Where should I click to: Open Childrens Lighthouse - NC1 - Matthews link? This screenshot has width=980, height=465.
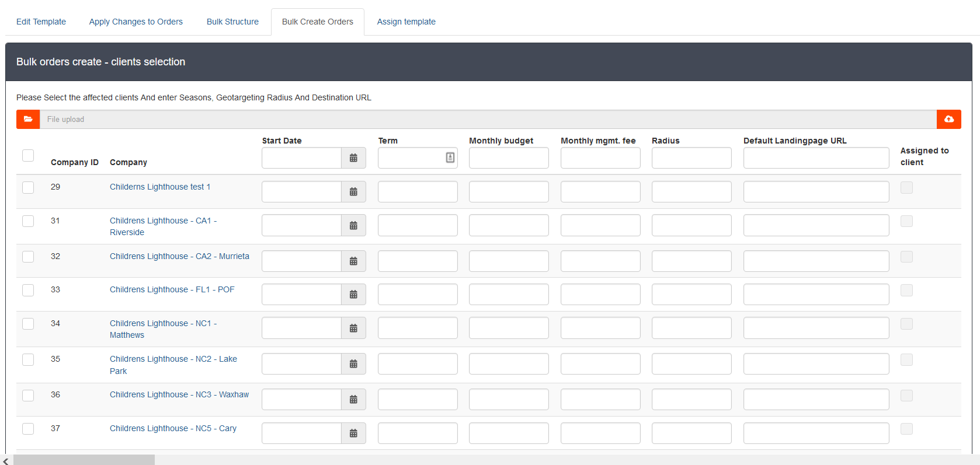[164, 329]
